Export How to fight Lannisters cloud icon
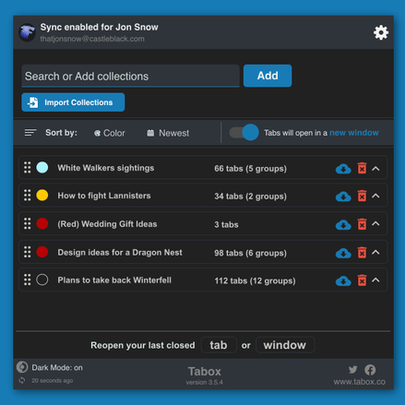The image size is (405, 405). [343, 196]
